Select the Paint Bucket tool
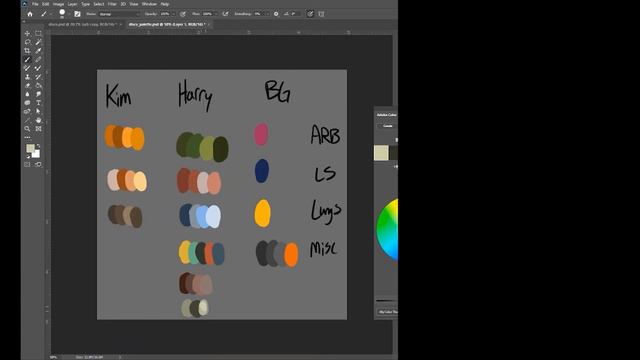The image size is (640, 360). [x=38, y=85]
